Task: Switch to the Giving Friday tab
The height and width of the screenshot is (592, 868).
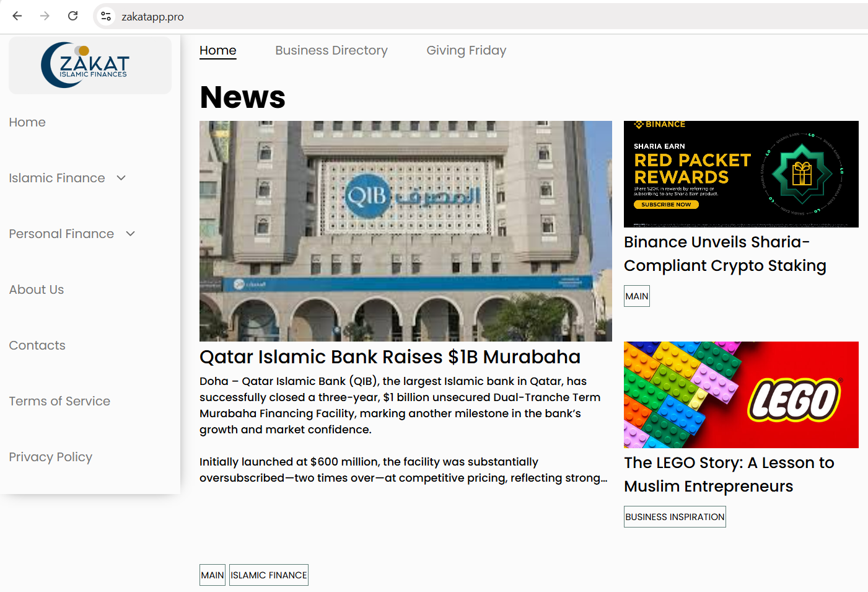Action: 467,51
